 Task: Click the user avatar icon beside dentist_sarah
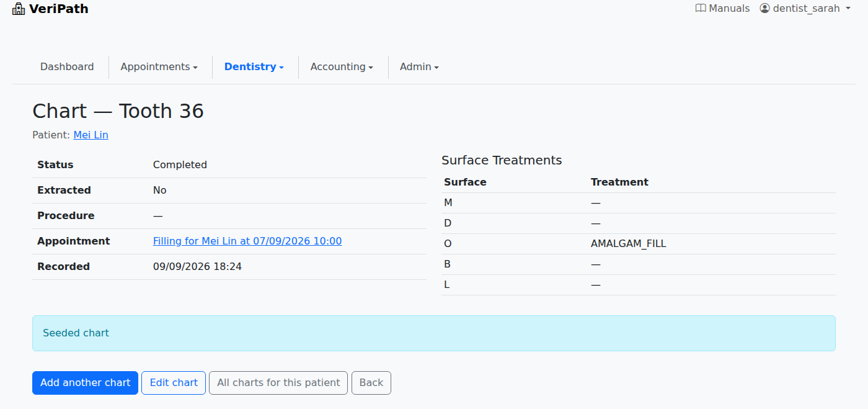click(764, 9)
